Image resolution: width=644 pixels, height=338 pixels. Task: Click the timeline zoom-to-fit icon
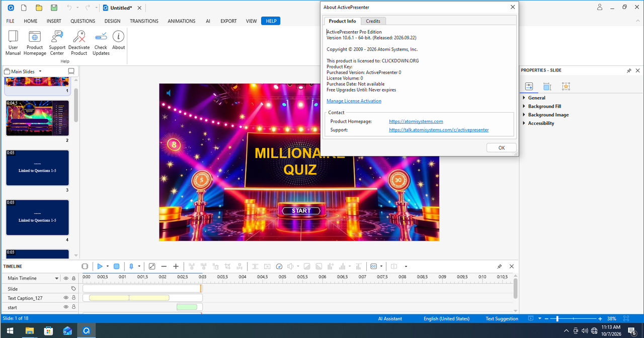tap(151, 266)
